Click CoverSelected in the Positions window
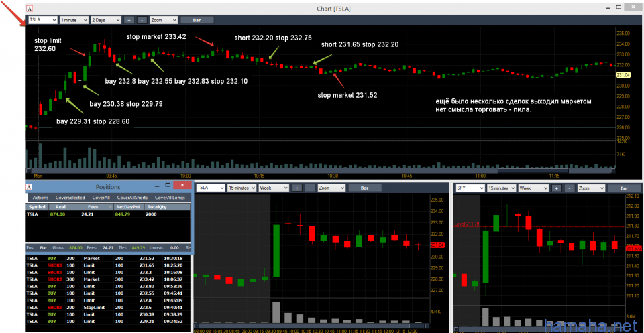Image resolution: width=644 pixels, height=333 pixels. 70,198
